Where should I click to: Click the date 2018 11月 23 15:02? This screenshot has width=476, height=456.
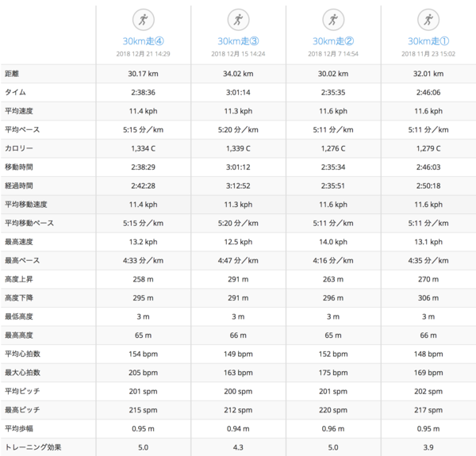click(428, 54)
